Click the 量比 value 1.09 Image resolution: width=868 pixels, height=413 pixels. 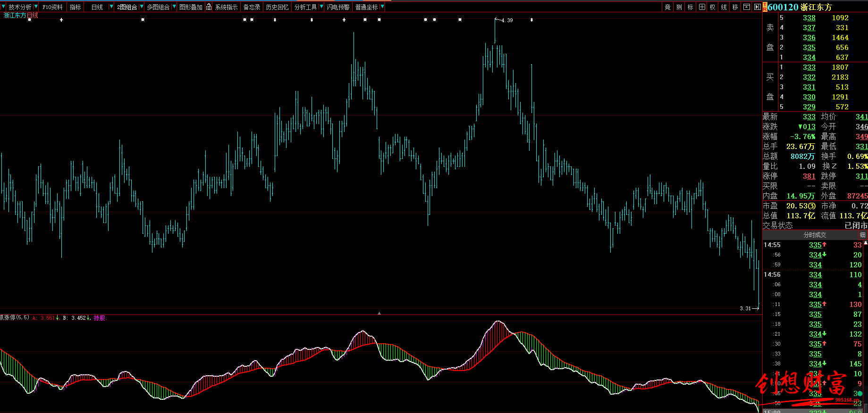click(x=807, y=166)
